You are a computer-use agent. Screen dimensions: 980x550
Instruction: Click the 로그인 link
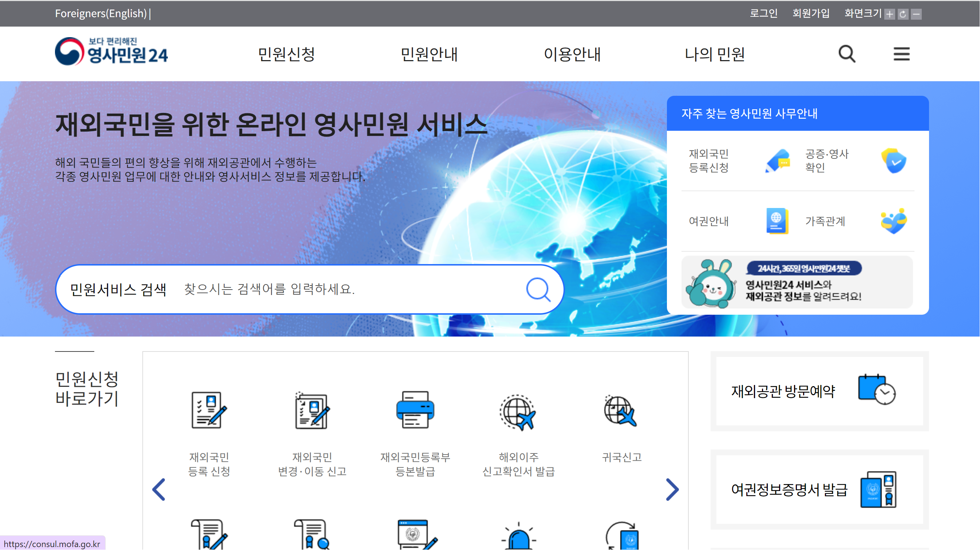click(x=764, y=13)
